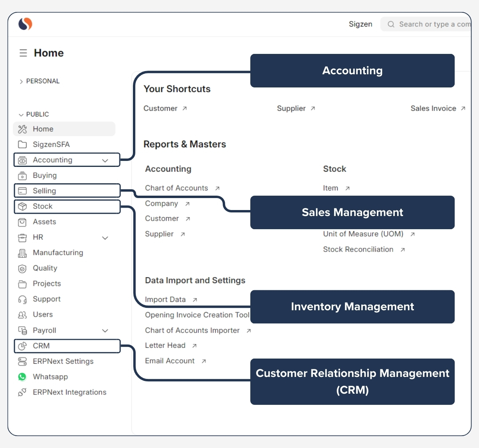Select the green Whatsapp icon

tap(22, 377)
